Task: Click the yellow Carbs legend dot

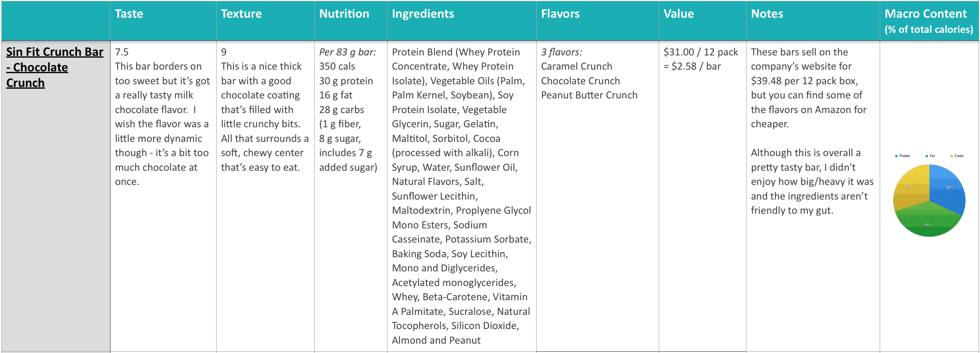Action: click(952, 156)
